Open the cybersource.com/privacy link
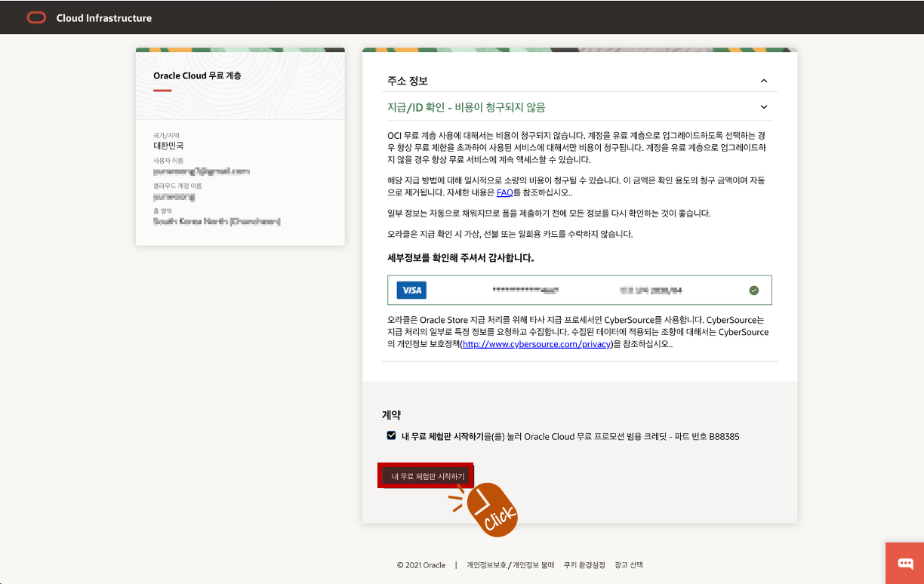Image resolution: width=924 pixels, height=584 pixels. pyautogui.click(x=536, y=344)
